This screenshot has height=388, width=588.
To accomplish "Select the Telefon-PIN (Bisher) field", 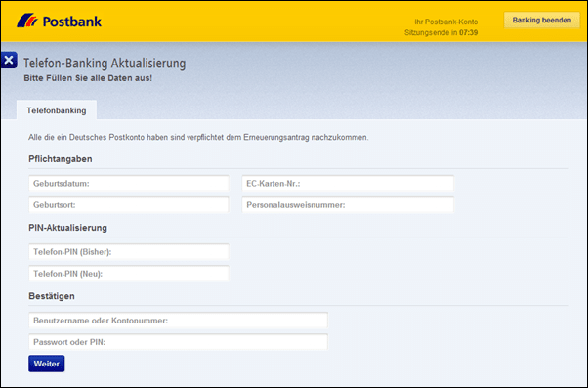I will coord(129,252).
